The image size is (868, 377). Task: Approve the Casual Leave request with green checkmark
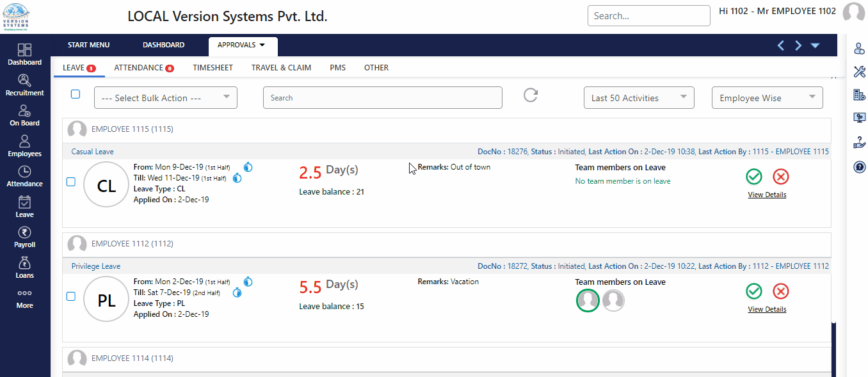pos(754,177)
